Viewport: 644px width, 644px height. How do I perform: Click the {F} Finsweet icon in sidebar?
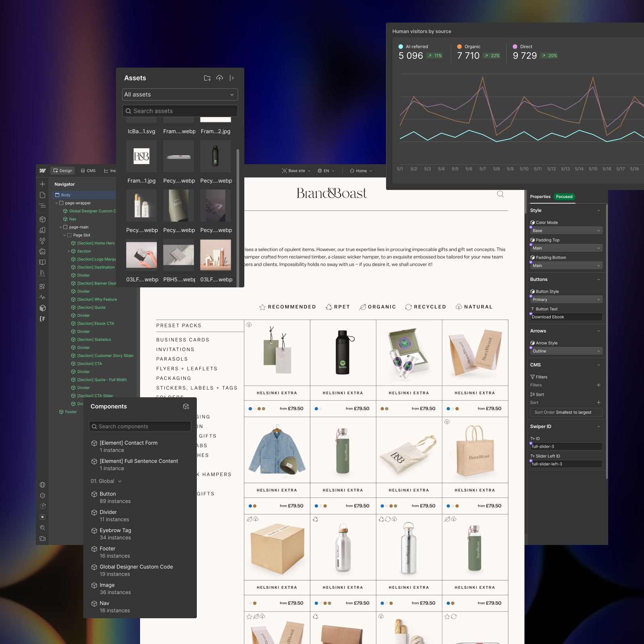[42, 319]
